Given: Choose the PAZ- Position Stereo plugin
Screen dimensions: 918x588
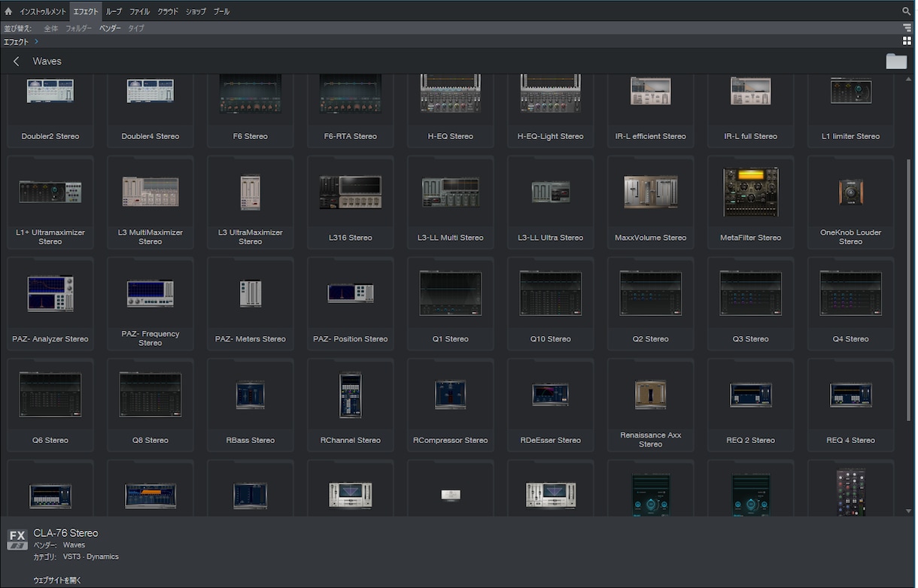Looking at the screenshot, I should point(350,303).
